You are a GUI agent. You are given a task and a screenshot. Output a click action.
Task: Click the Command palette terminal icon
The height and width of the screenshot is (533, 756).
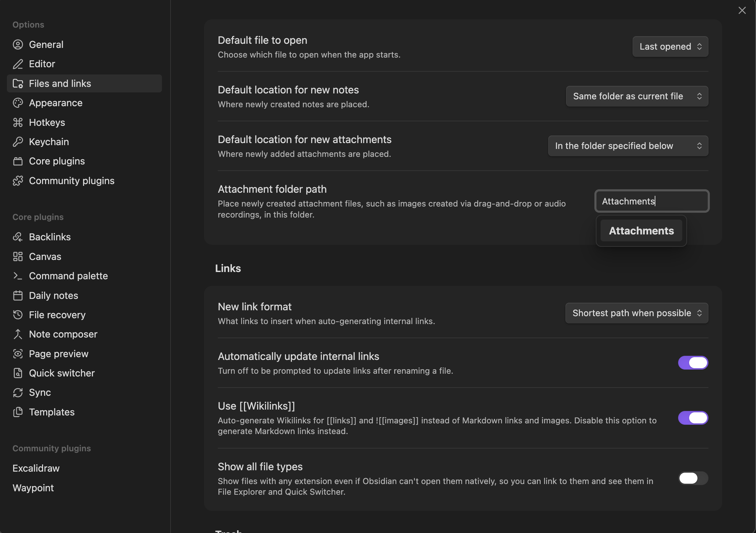pos(18,276)
